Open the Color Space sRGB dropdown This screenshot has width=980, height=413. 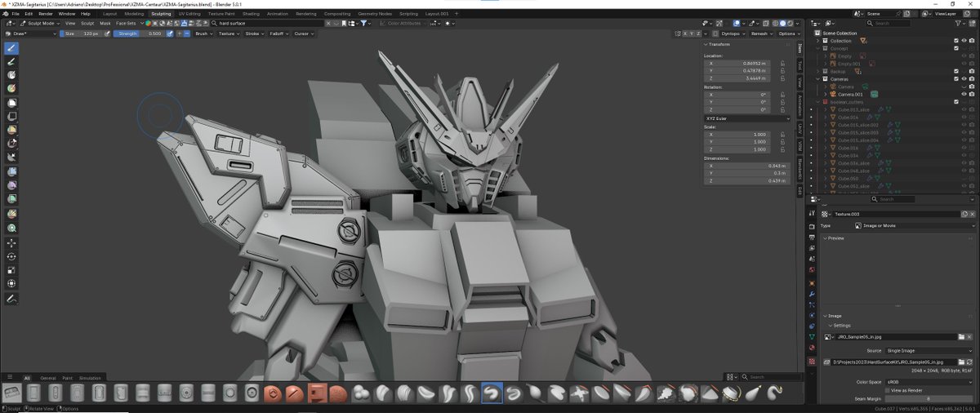929,381
